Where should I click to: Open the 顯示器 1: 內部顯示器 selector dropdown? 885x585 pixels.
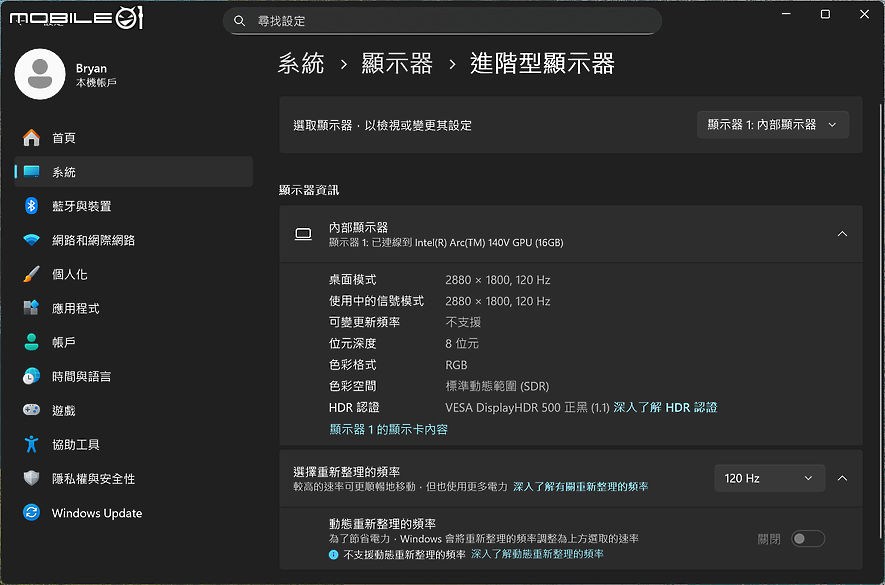click(x=772, y=124)
